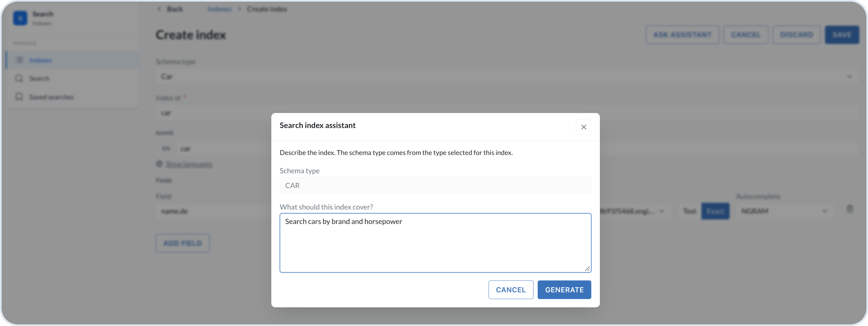Open the Indexes breadcrumb link
868x326 pixels.
[219, 9]
